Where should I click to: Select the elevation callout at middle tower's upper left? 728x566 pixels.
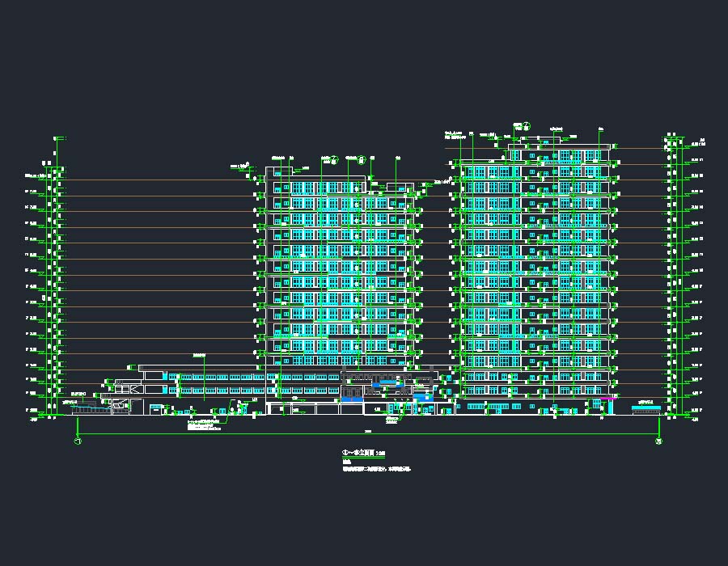(241, 167)
